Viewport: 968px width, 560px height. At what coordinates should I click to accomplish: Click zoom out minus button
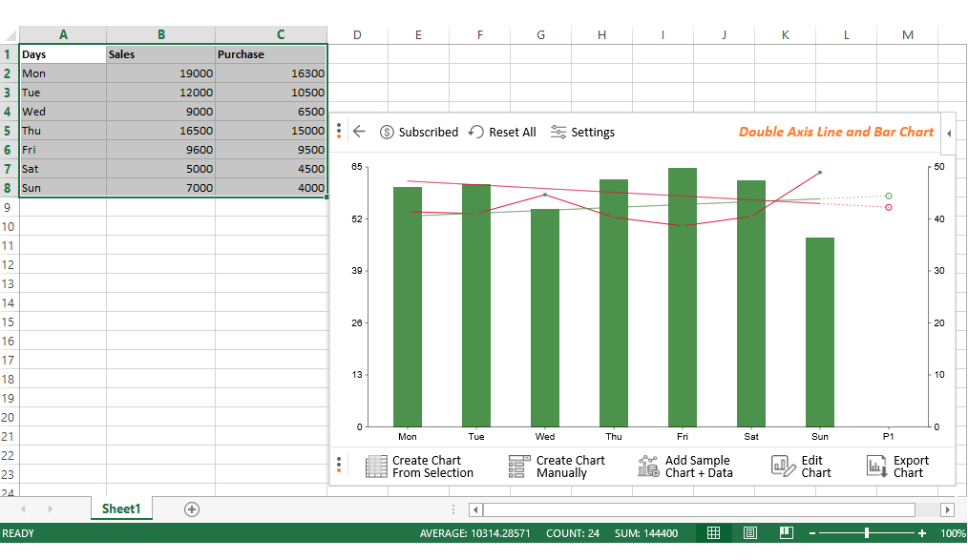point(812,533)
